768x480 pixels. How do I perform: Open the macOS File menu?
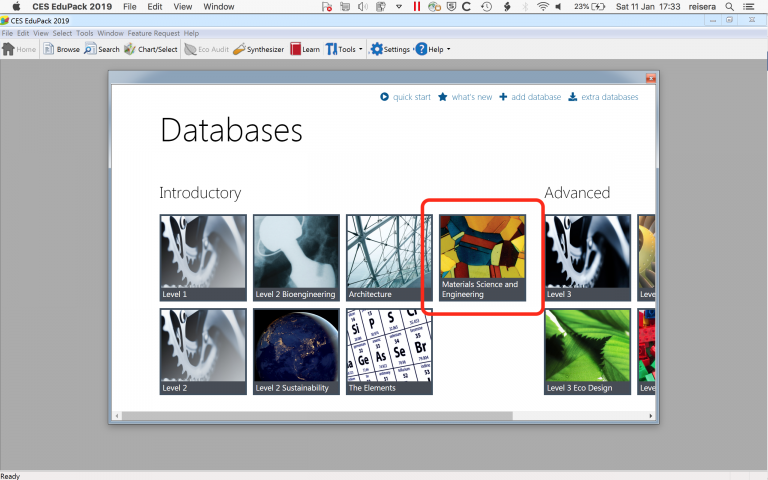(x=130, y=6)
